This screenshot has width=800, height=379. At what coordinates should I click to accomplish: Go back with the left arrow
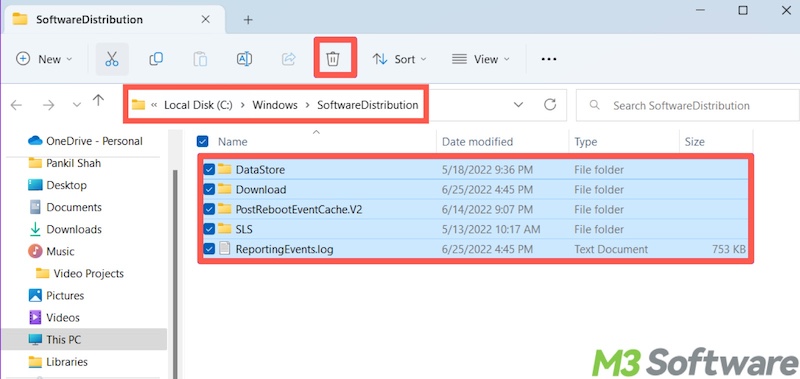point(16,105)
